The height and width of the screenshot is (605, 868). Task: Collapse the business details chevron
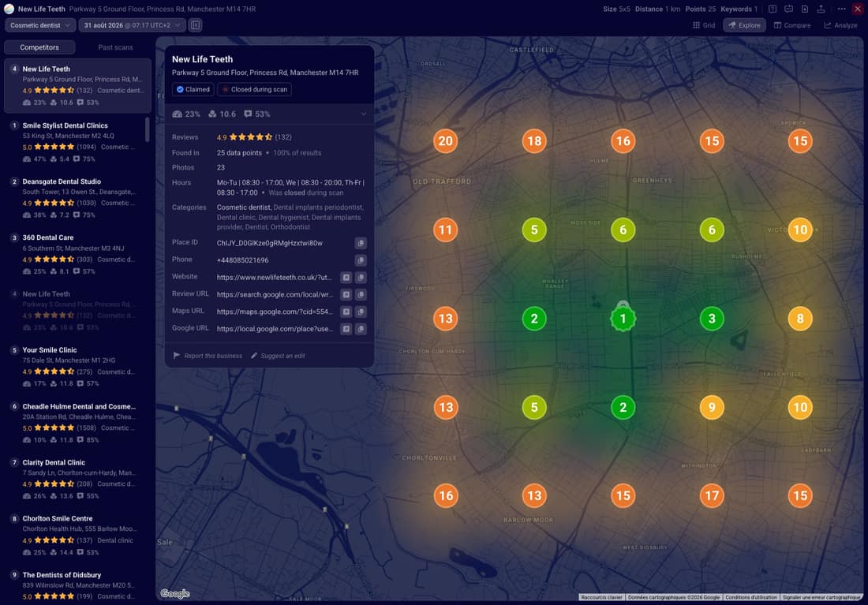click(364, 114)
